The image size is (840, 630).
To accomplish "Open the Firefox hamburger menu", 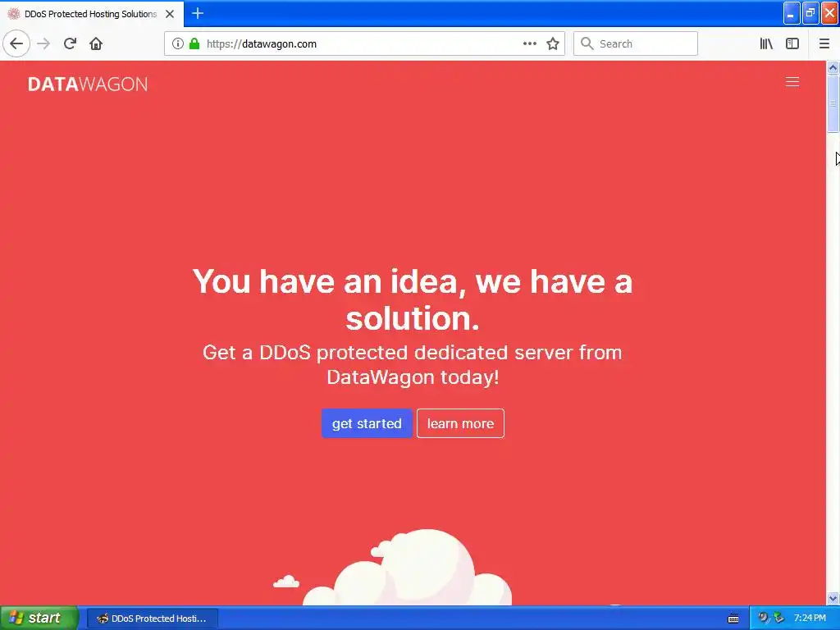I will tap(824, 44).
